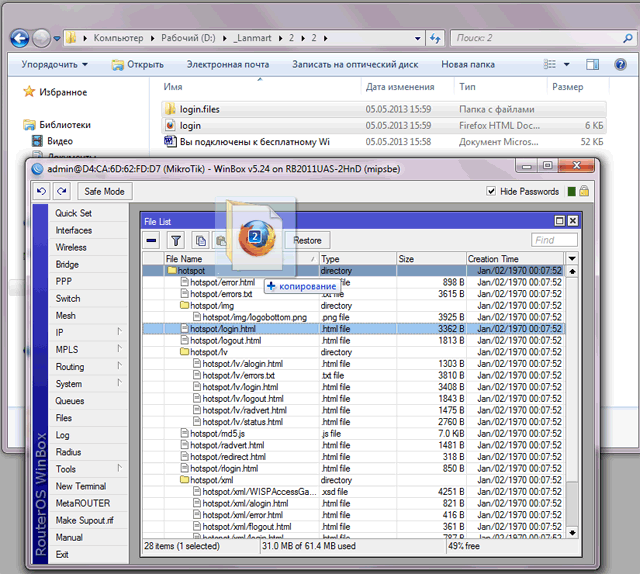Open the File List column selector dropdown
The image size is (640, 574).
pyautogui.click(x=572, y=258)
